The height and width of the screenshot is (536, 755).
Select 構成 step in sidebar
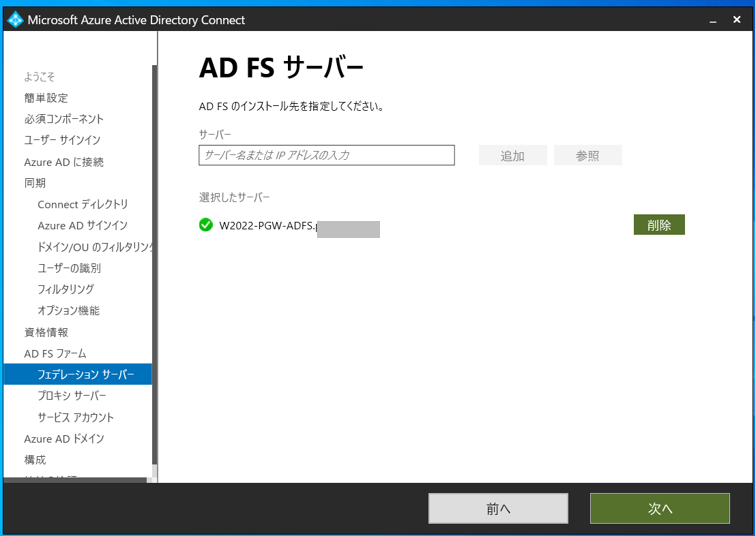pyautogui.click(x=35, y=460)
